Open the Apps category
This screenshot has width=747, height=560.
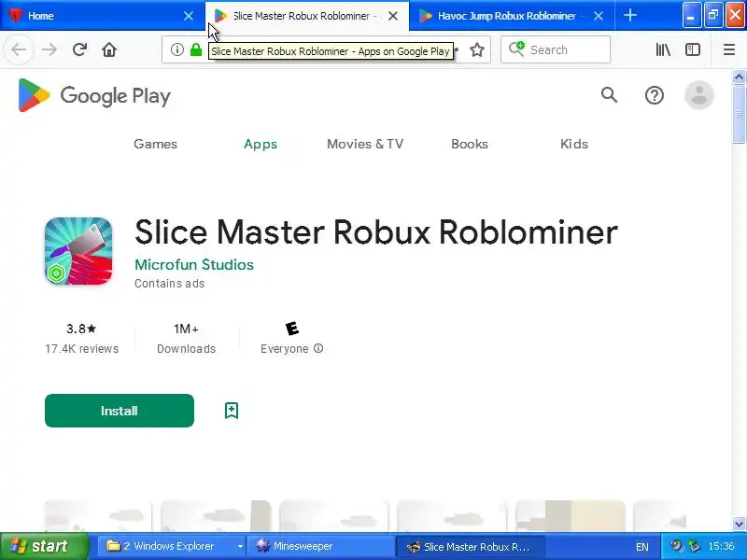261,144
